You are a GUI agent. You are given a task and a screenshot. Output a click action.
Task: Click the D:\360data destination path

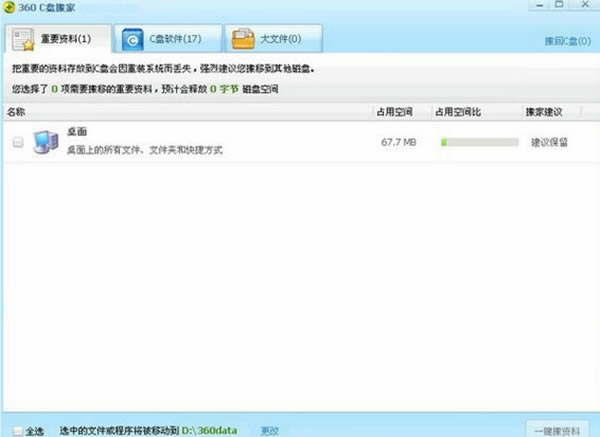[x=209, y=430]
